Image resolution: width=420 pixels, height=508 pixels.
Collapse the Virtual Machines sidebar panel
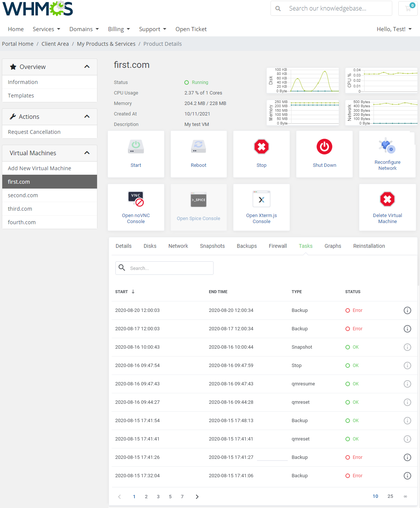click(87, 153)
